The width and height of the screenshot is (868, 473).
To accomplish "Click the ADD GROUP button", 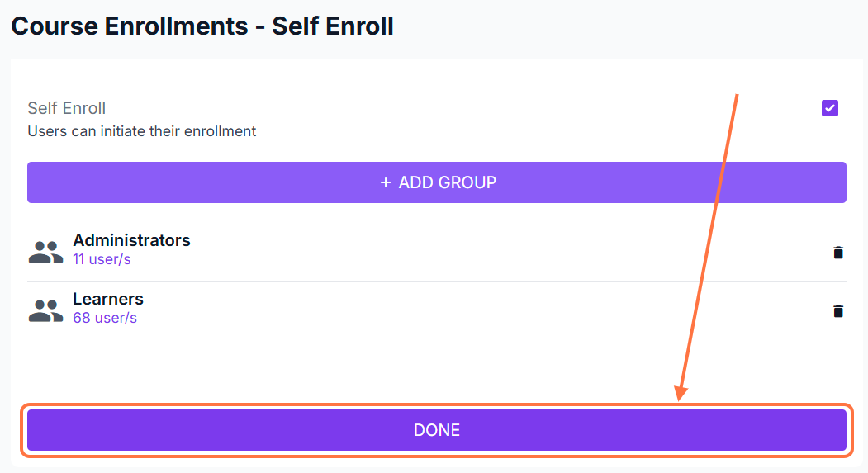I will [x=437, y=182].
